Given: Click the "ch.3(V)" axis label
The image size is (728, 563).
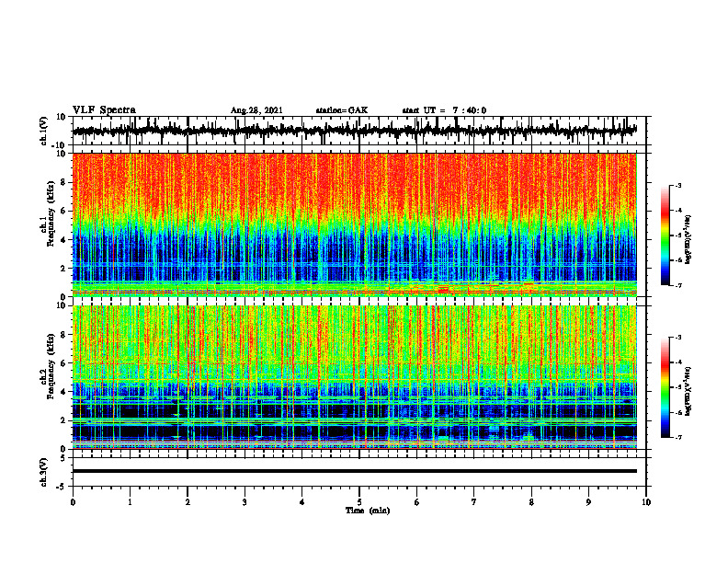Looking at the screenshot, I should (x=44, y=473).
